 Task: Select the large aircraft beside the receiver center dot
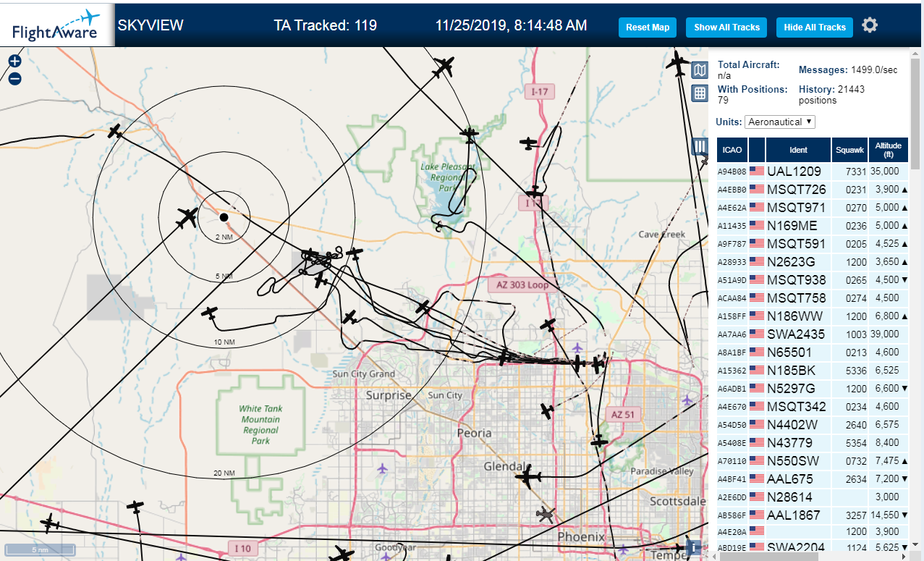(187, 217)
